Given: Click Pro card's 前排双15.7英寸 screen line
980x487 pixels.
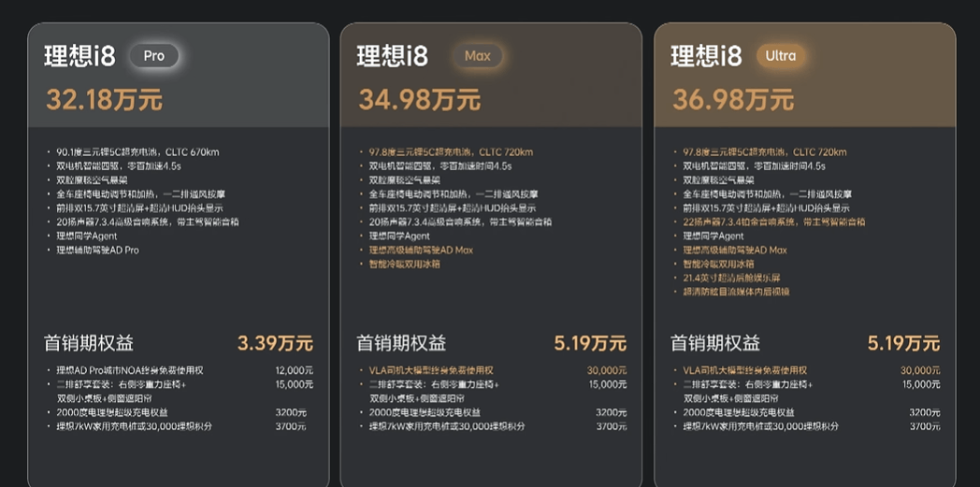Looking at the screenshot, I should 139,208.
